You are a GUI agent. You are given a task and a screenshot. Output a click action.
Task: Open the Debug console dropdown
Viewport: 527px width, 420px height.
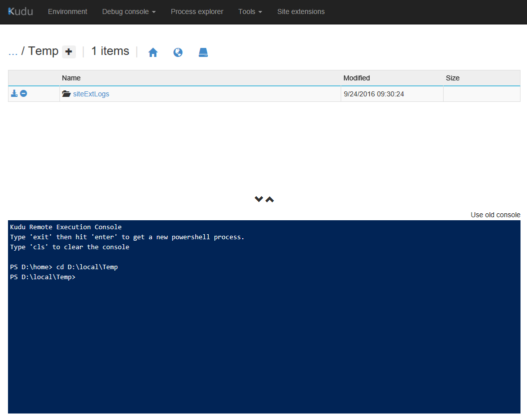tap(128, 11)
